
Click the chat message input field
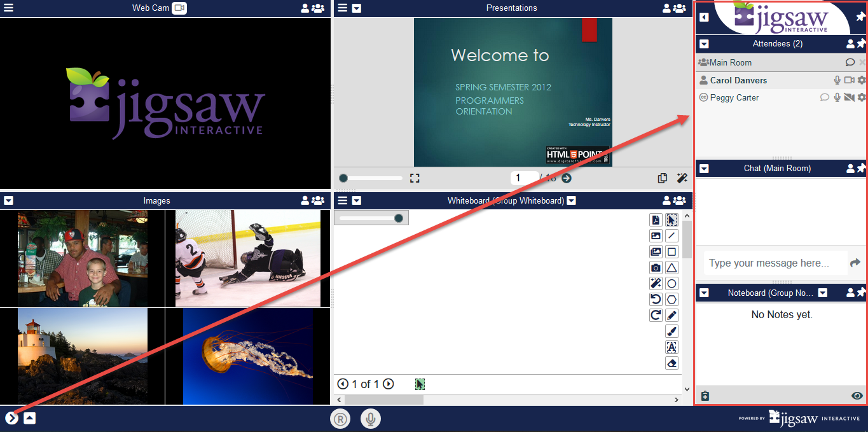click(775, 263)
